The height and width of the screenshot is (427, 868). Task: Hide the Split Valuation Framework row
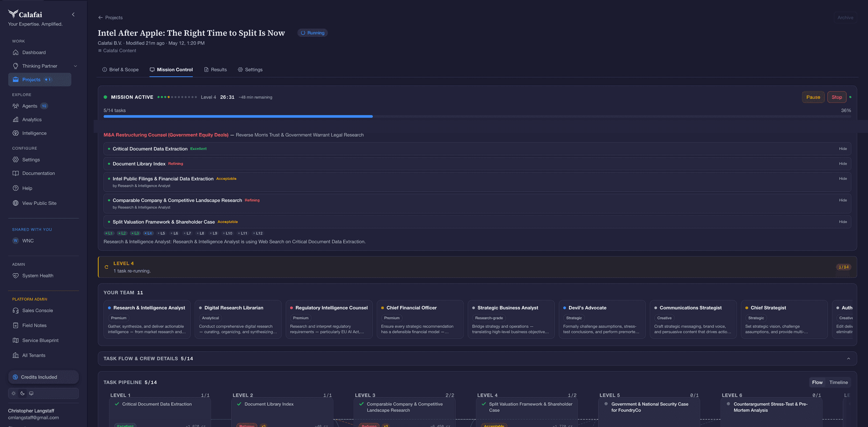(843, 222)
